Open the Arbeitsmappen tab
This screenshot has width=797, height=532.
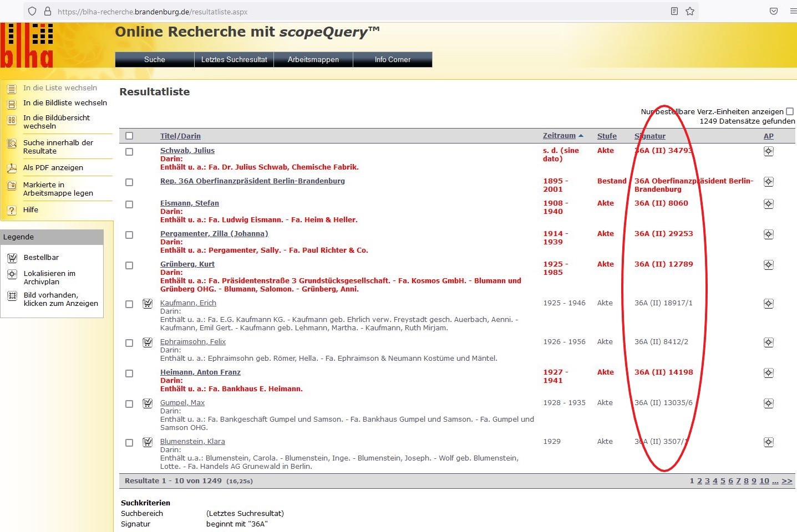point(313,59)
